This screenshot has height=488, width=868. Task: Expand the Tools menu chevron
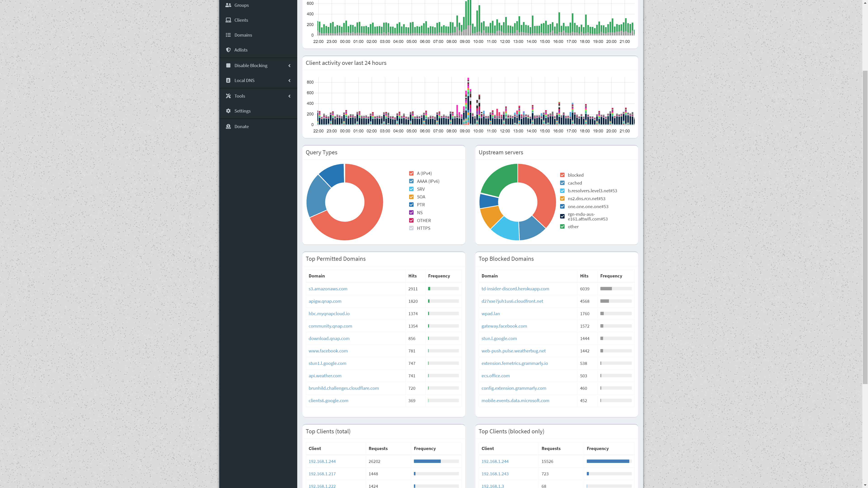tap(289, 96)
